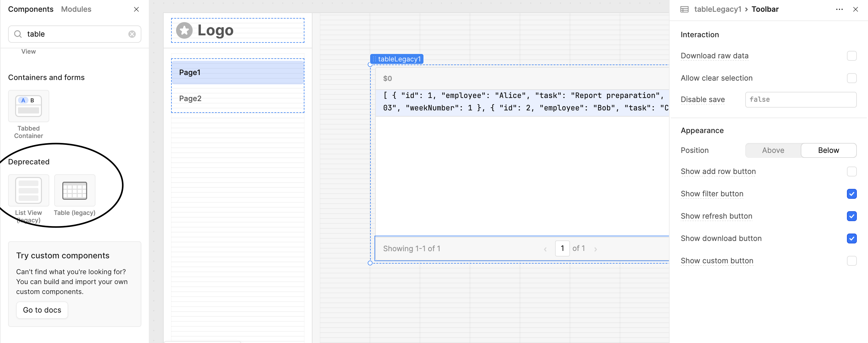Screen dimensions: 868x343
Task: Navigate back to tableLegacy1 breadcrumb
Action: 718,9
